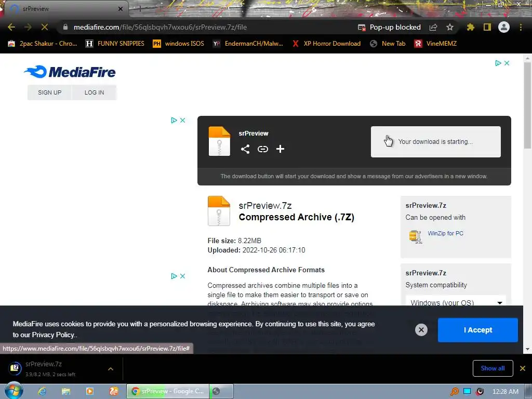Image resolution: width=532 pixels, height=399 pixels.
Task: Click the magnifier tray icon
Action: 454,392
